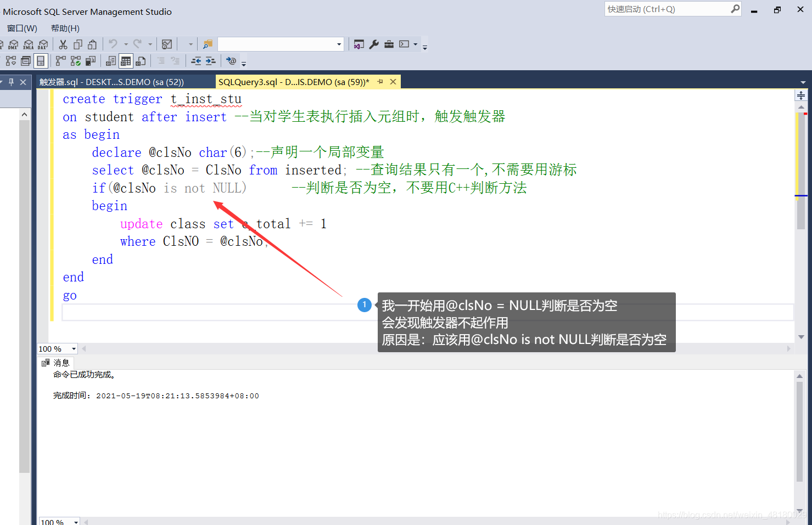The height and width of the screenshot is (525, 812).
Task: Open the active files list dropdown arrow
Action: [803, 82]
